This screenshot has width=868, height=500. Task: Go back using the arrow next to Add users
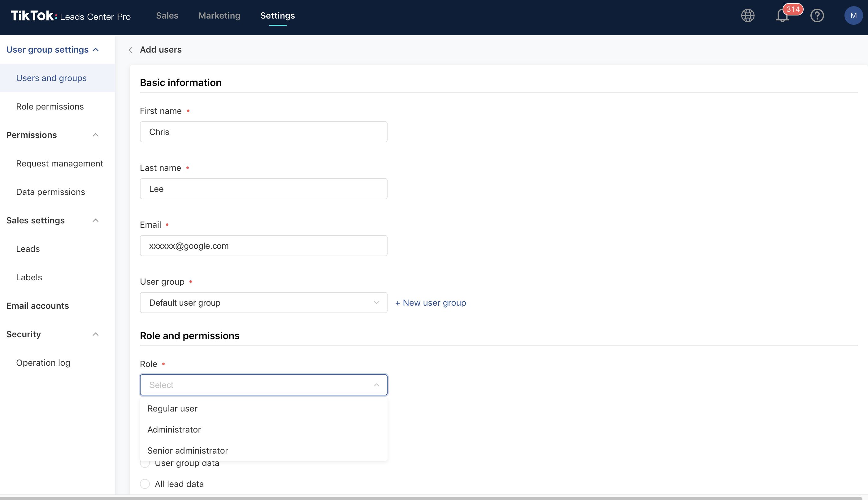click(x=130, y=50)
